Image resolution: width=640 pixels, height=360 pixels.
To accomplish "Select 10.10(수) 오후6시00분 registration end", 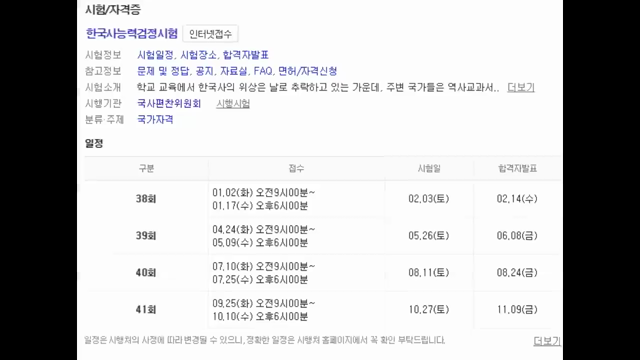I will pyautogui.click(x=260, y=317).
